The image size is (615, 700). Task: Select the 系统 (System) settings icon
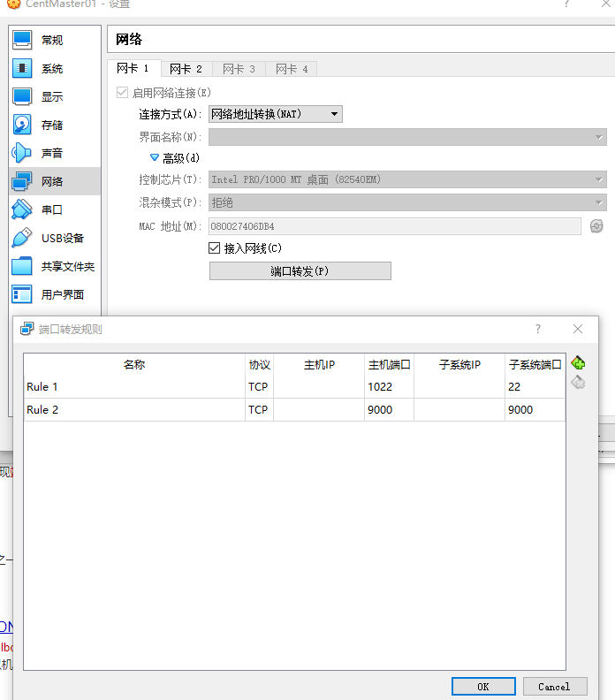[22, 68]
